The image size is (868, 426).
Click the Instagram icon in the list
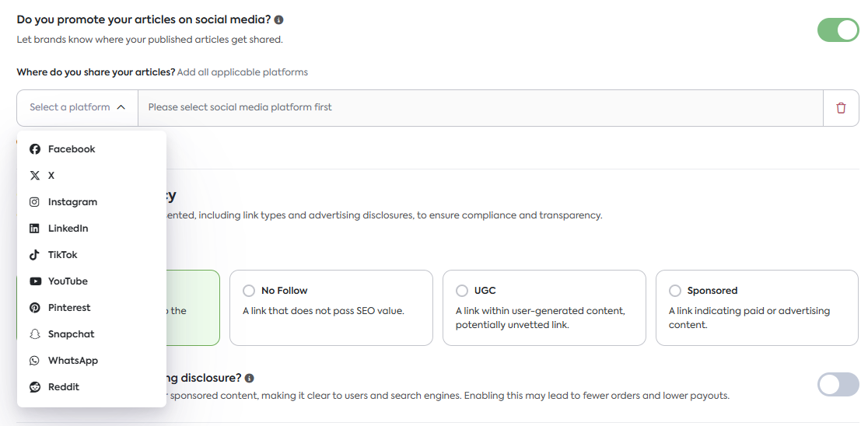pos(35,202)
